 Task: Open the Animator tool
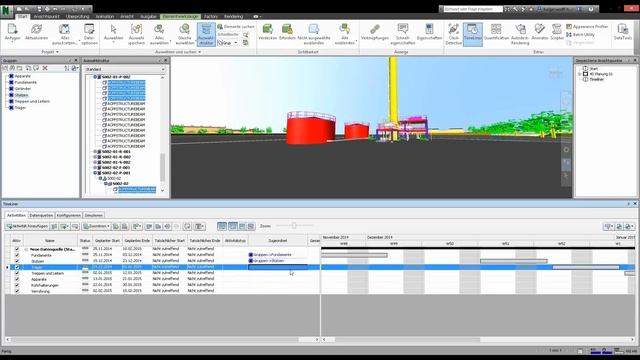pyautogui.click(x=540, y=31)
